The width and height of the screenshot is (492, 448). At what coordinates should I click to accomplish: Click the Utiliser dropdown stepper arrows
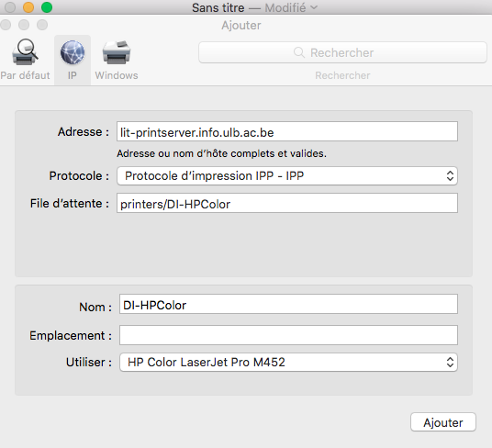point(450,362)
